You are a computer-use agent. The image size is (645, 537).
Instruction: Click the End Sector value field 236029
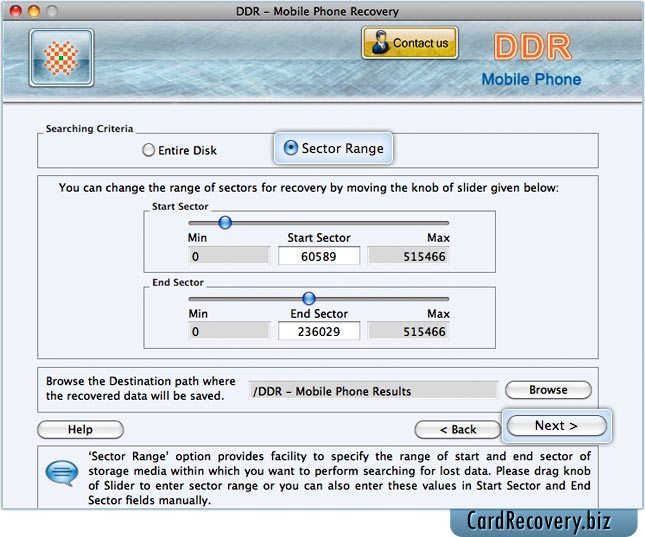pos(319,332)
